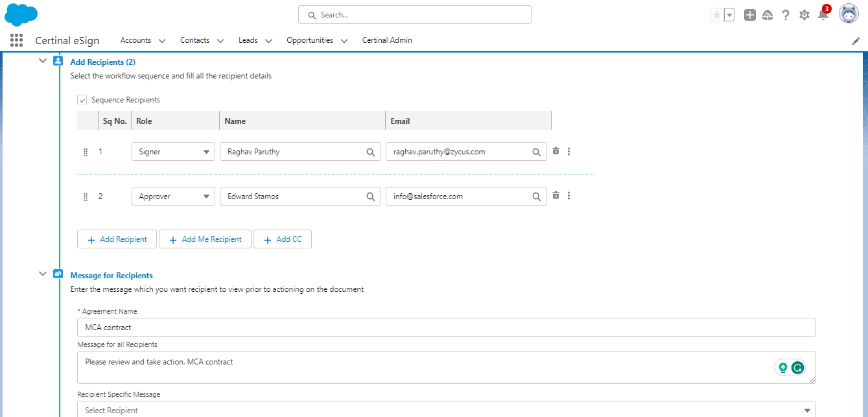
Task: Expand the Opportunities tab chevron menu
Action: pyautogui.click(x=344, y=41)
